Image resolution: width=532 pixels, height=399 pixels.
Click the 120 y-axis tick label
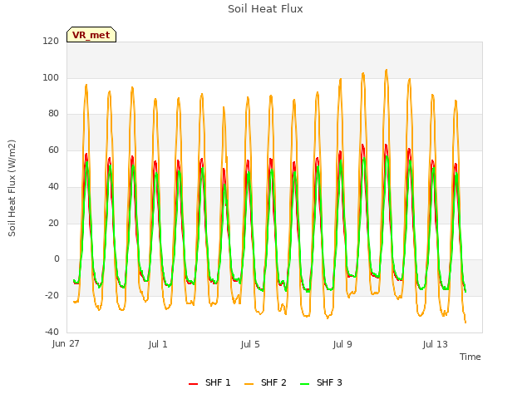coord(51,41)
